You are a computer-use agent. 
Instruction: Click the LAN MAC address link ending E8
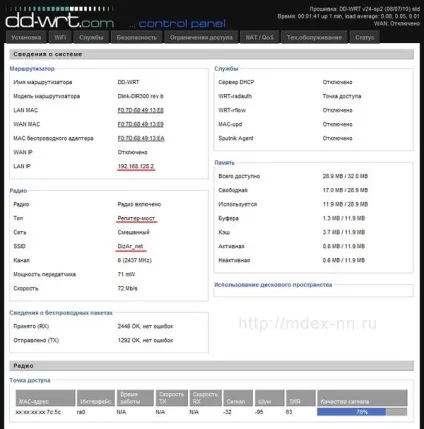(x=140, y=110)
